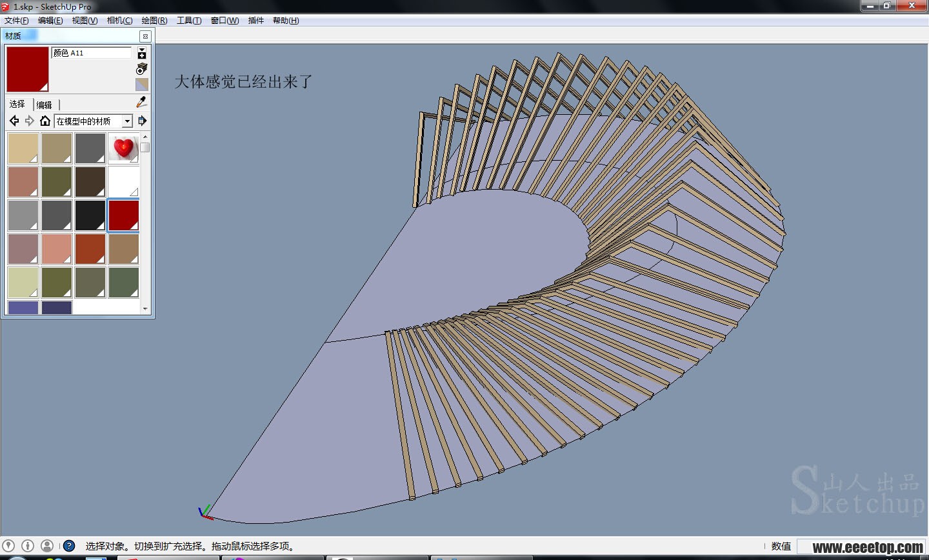
Task: Click the large red current material preview
Action: click(x=28, y=69)
